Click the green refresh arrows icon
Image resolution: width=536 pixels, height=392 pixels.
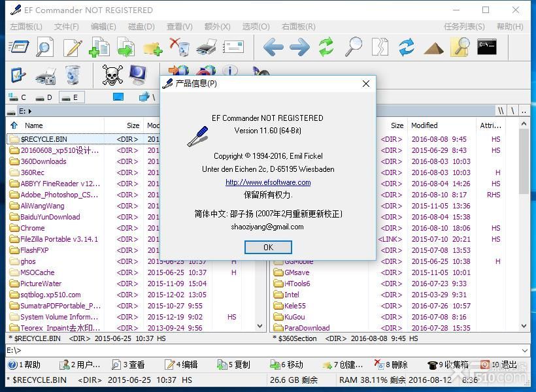[x=326, y=46]
